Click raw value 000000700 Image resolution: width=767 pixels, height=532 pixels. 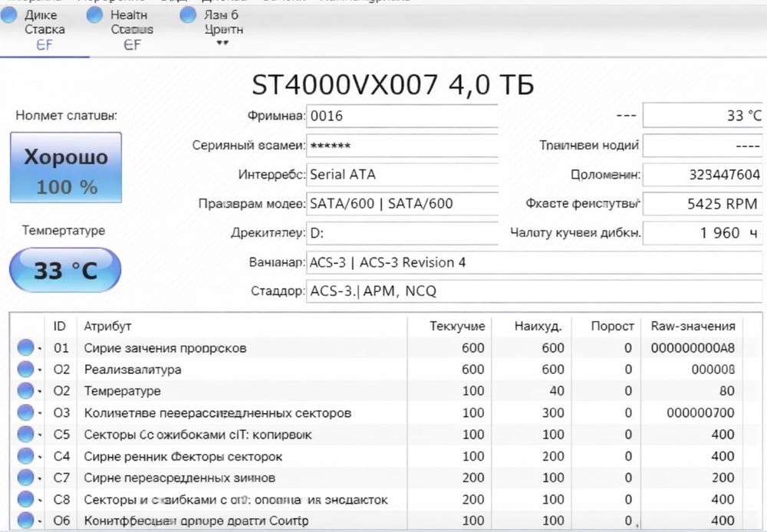(x=700, y=412)
